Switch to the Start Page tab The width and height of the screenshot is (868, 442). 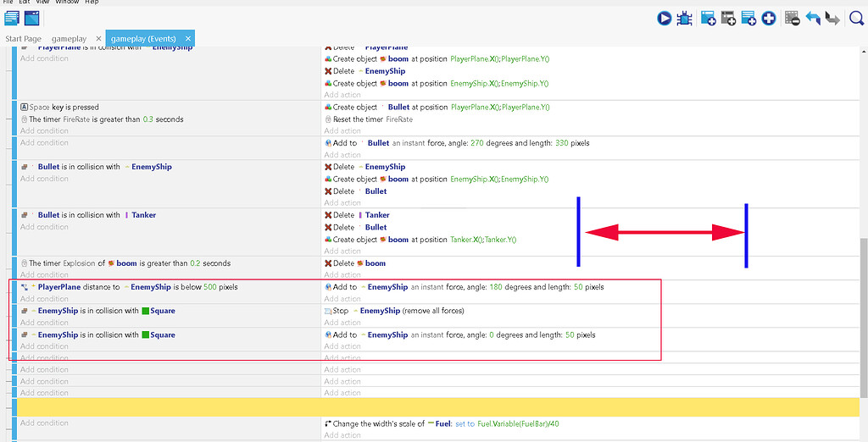23,39
